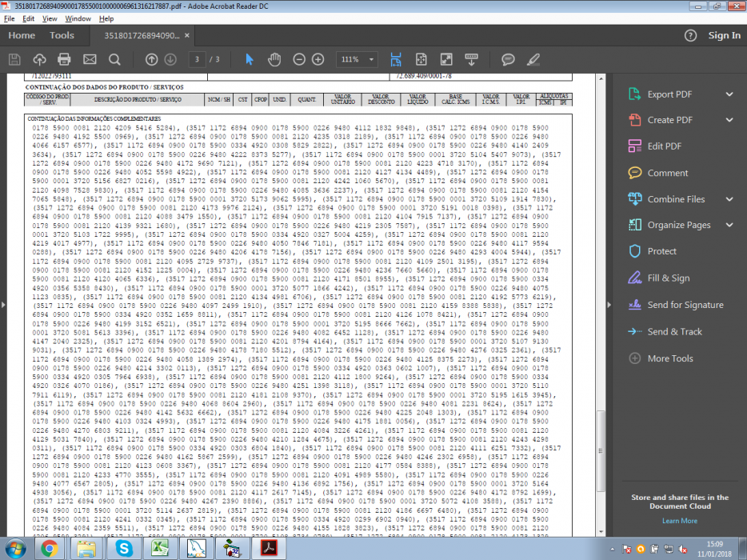Choose the Selection arrow tool

(x=250, y=59)
